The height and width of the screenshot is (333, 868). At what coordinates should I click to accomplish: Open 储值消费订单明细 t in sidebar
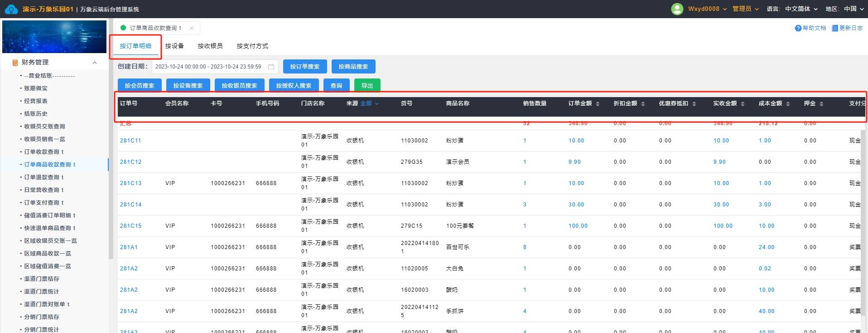click(50, 215)
